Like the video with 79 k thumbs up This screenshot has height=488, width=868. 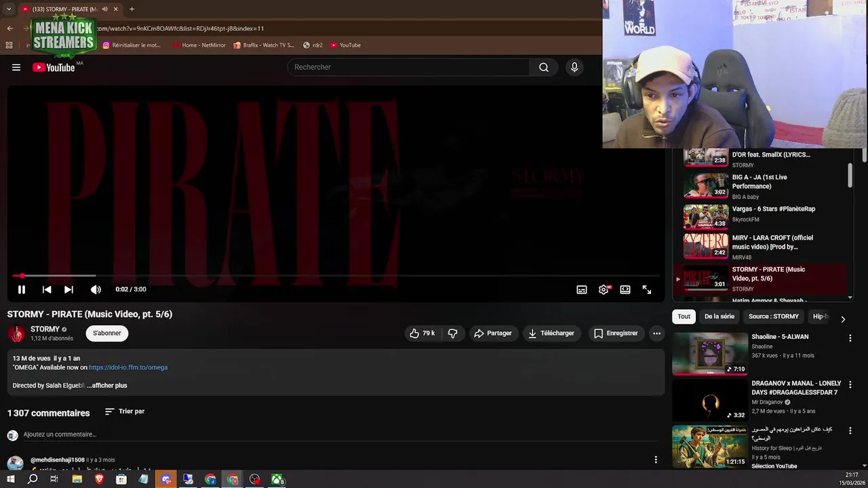pyautogui.click(x=422, y=333)
